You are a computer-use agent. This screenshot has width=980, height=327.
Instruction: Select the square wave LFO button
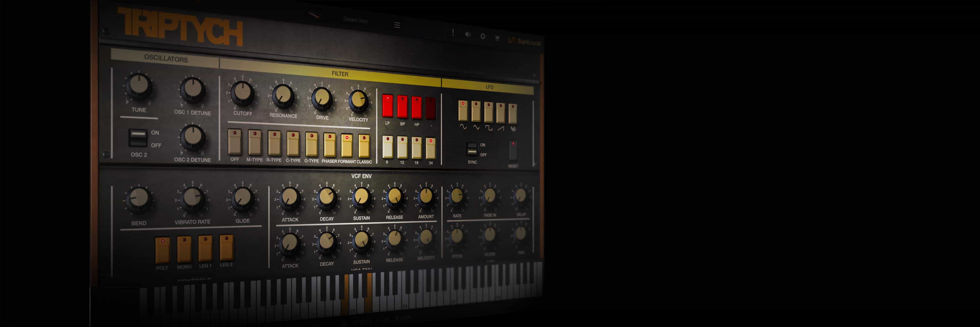(488, 112)
